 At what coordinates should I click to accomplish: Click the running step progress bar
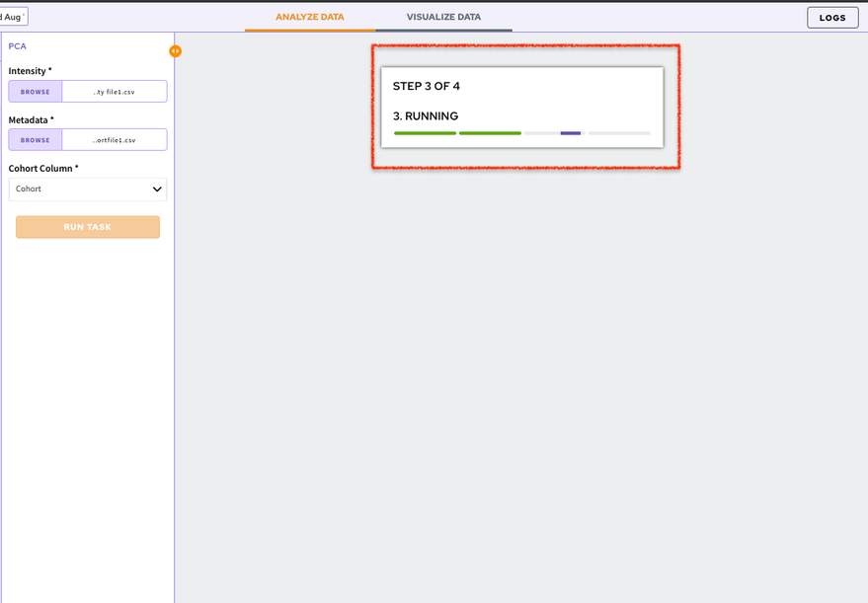point(554,133)
